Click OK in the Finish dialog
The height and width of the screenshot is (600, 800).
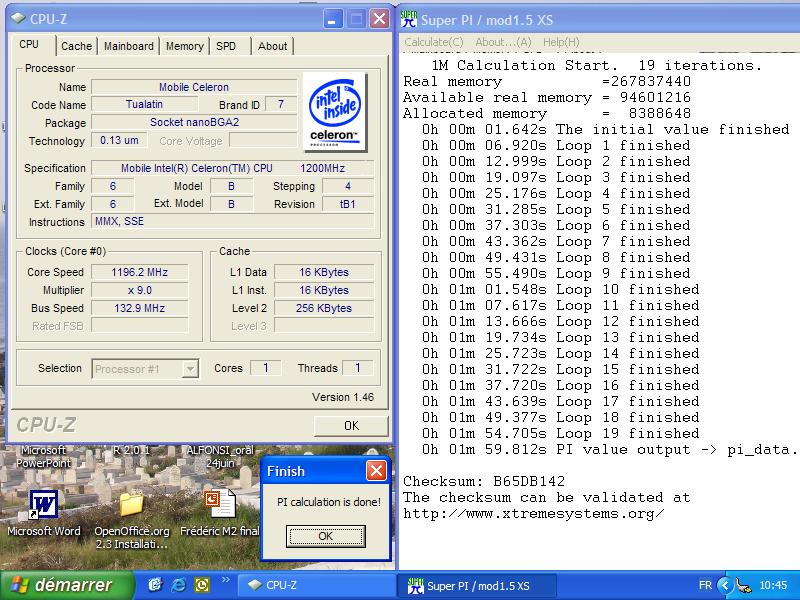click(326, 536)
